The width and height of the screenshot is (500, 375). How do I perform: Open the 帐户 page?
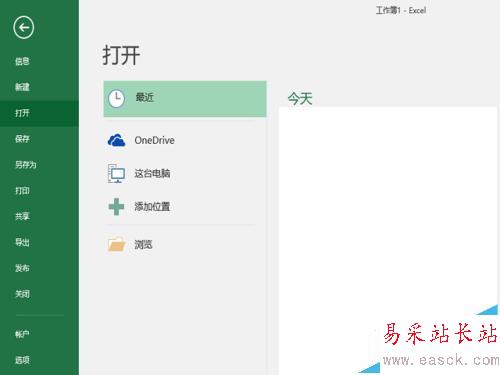22,334
